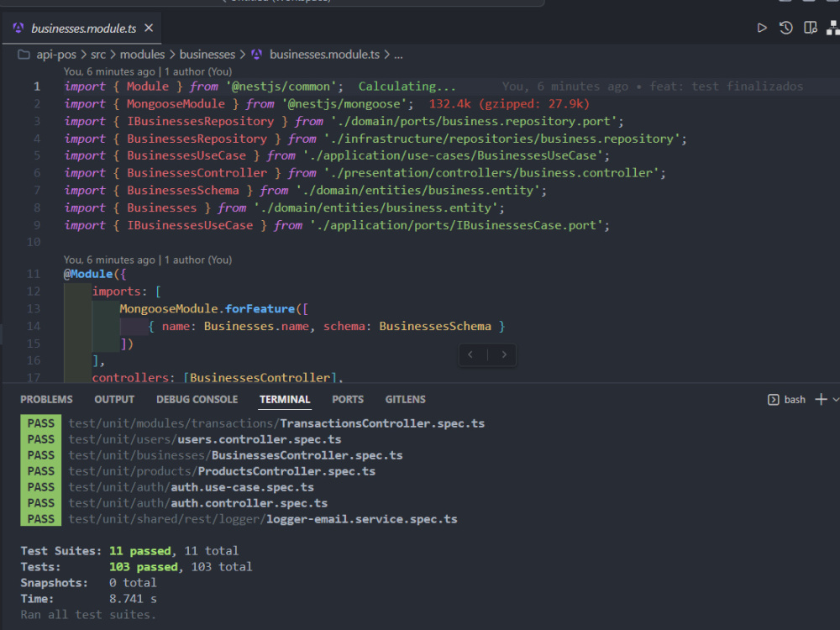Click '11 passed' Test Suites result
Viewport: 840px width, 630px height.
[x=139, y=551]
